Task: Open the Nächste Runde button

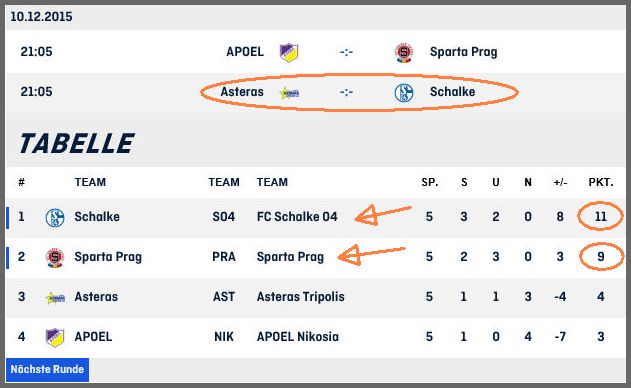Action: pos(47,369)
